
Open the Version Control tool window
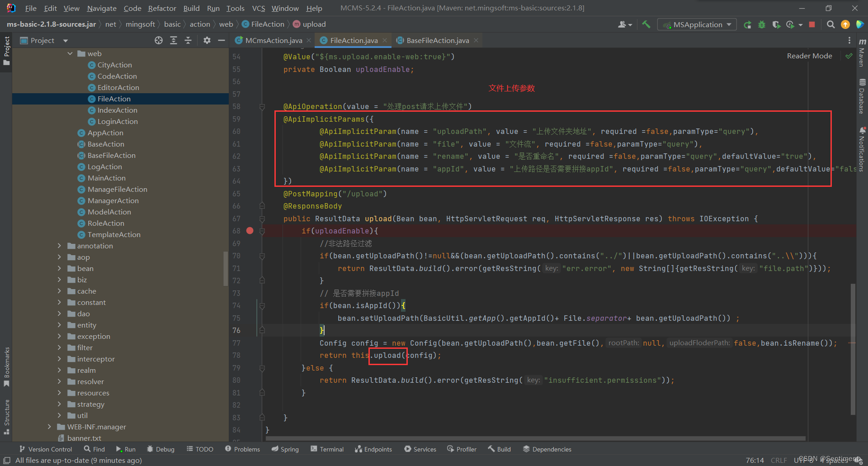[46, 449]
